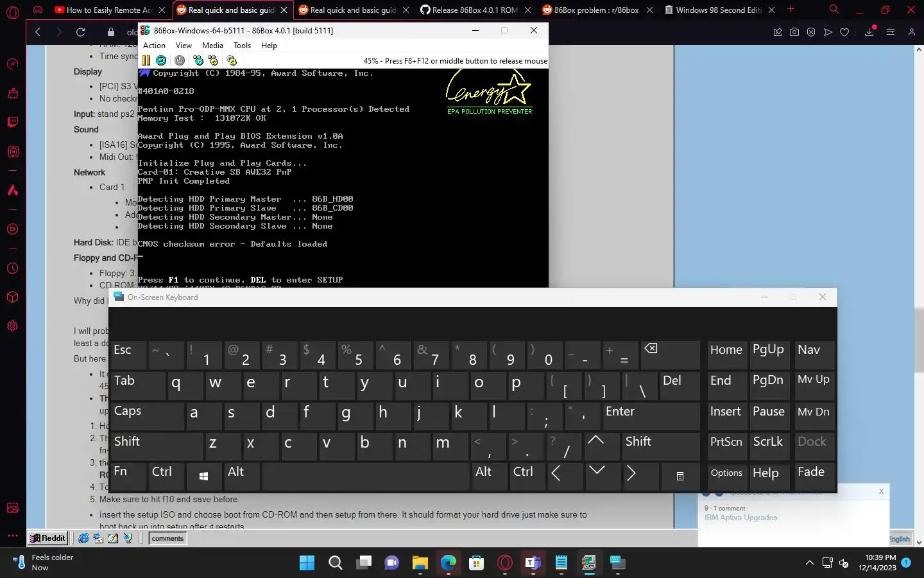Image resolution: width=924 pixels, height=578 pixels.
Task: Click the Esc key on On-Screen Keyboard
Action: click(x=129, y=355)
